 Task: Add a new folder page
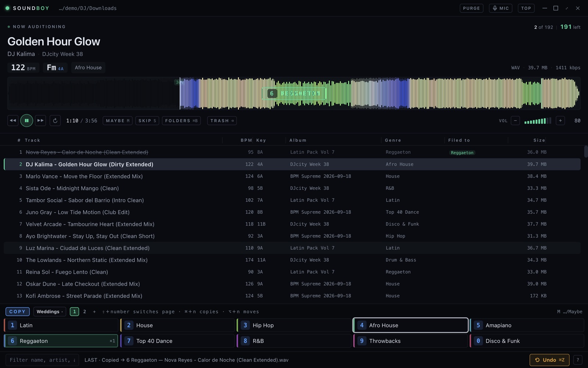pos(94,312)
